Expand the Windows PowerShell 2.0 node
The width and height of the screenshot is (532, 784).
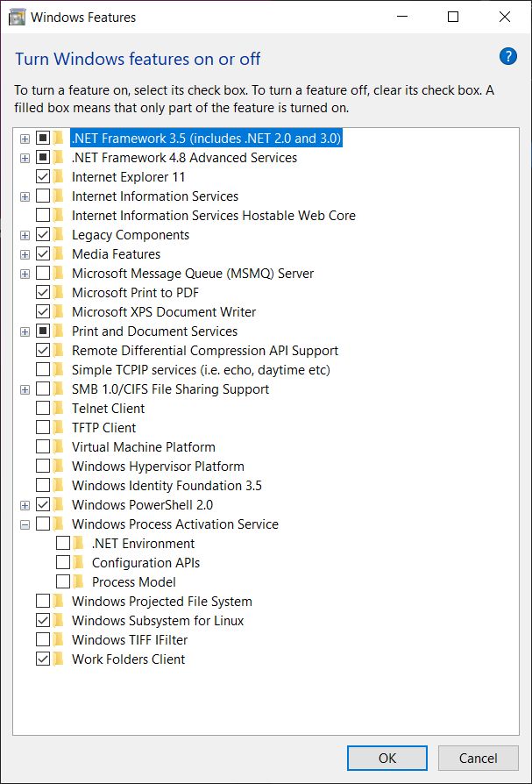point(25,506)
